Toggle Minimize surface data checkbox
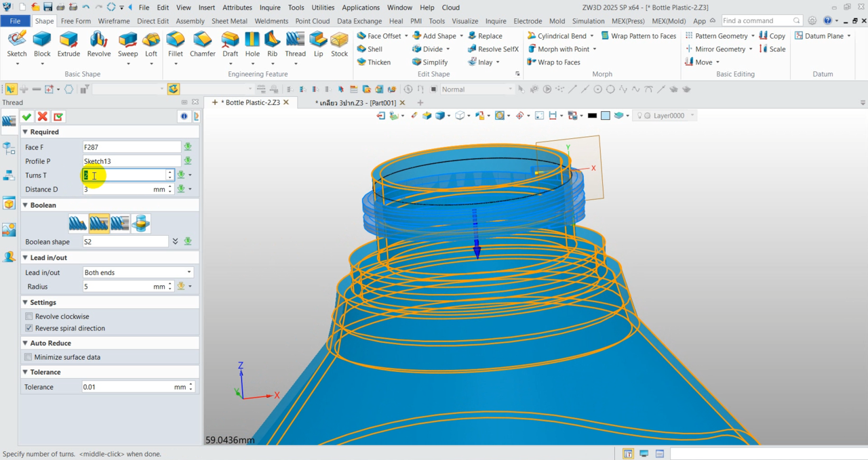Viewport: 868px width, 460px height. [28, 357]
